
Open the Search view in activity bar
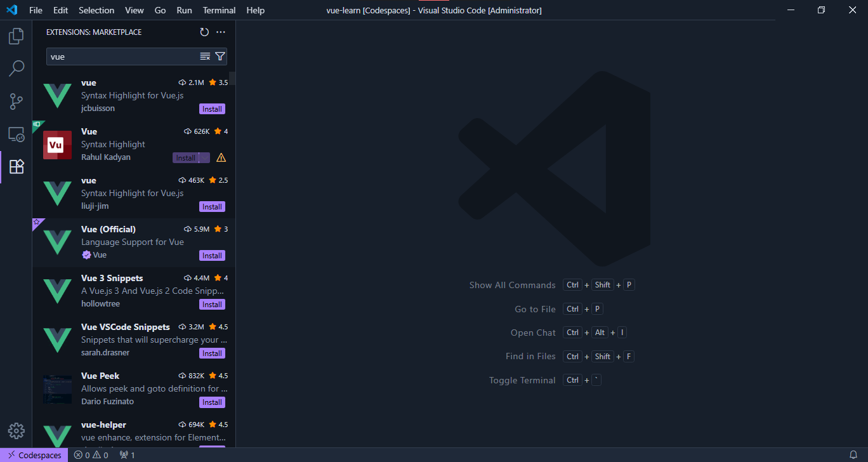coord(16,69)
